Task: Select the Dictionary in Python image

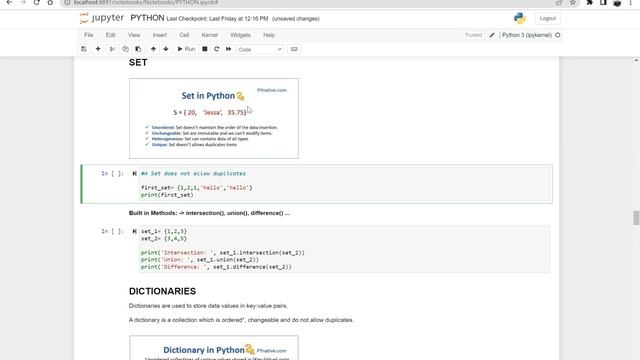Action: pos(214,348)
